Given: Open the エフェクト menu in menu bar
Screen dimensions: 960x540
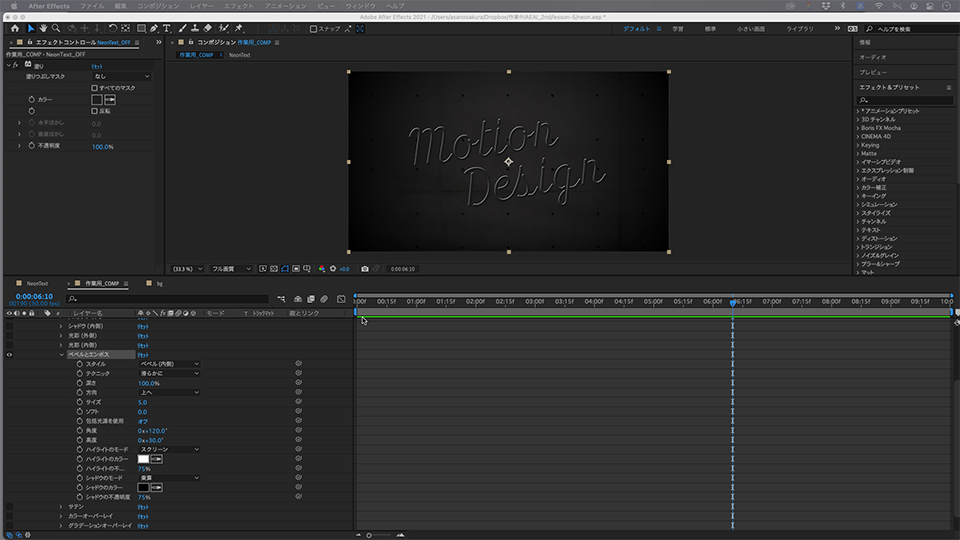Looking at the screenshot, I should click(238, 5).
